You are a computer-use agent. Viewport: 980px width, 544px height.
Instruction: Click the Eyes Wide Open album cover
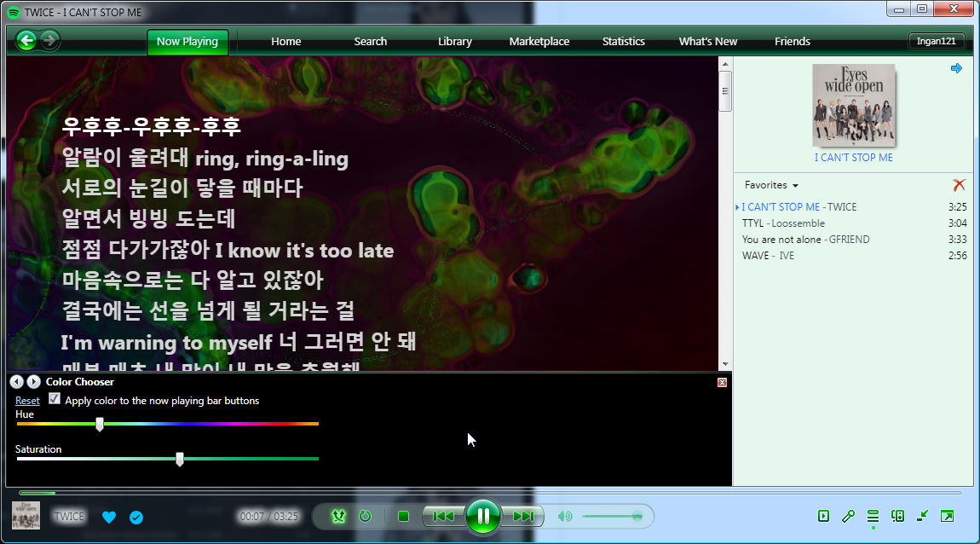click(854, 105)
